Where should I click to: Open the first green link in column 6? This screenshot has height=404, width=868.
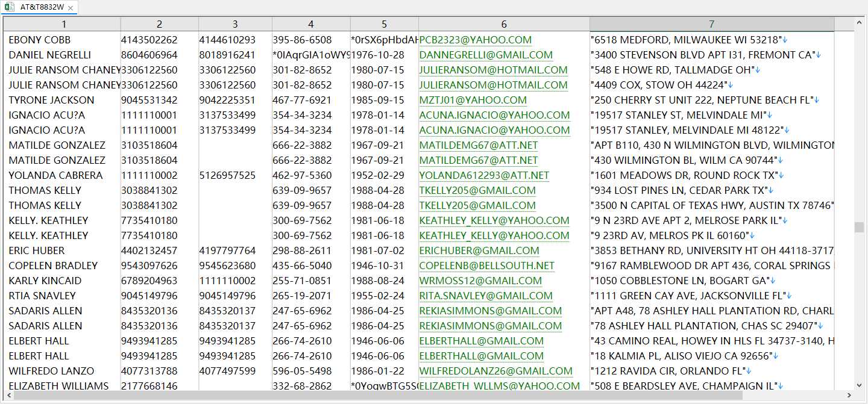tap(476, 40)
